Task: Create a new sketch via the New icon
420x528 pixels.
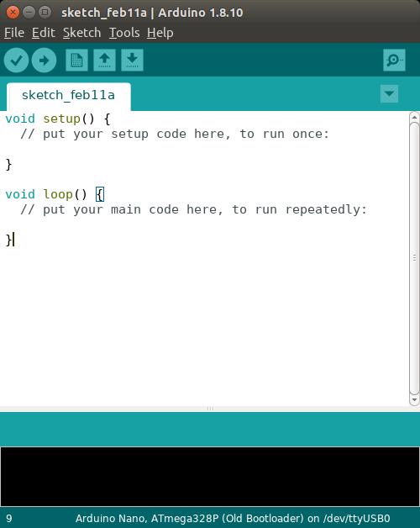Action: click(x=76, y=61)
